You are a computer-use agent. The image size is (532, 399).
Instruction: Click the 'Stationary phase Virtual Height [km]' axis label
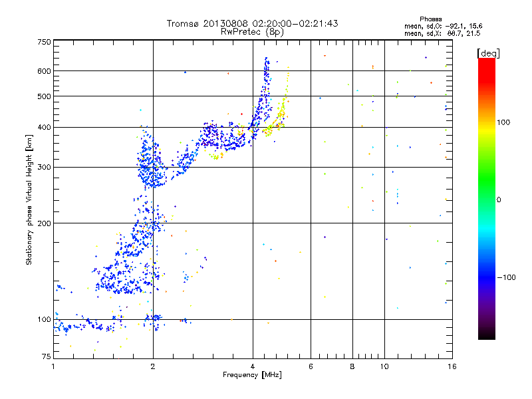(29, 199)
